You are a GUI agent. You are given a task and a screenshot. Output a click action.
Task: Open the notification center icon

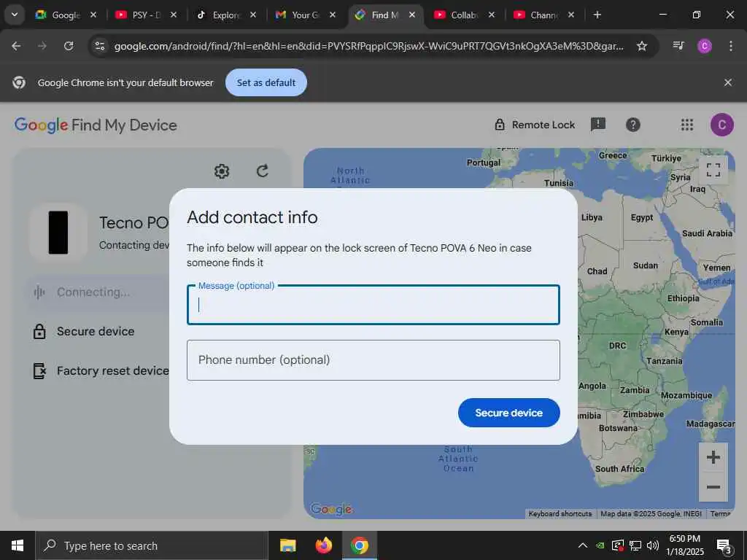pos(724,545)
